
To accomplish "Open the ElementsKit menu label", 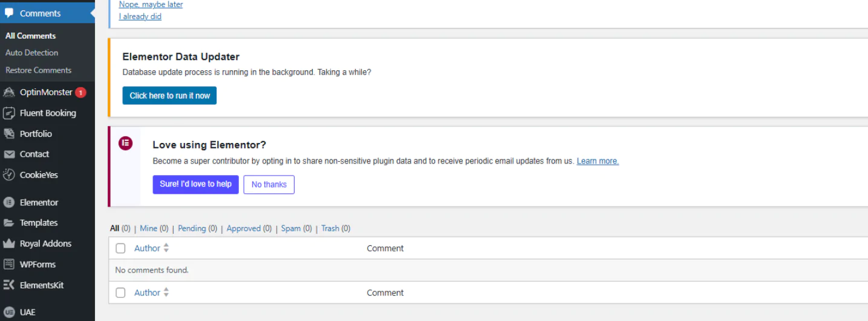I will 42,285.
